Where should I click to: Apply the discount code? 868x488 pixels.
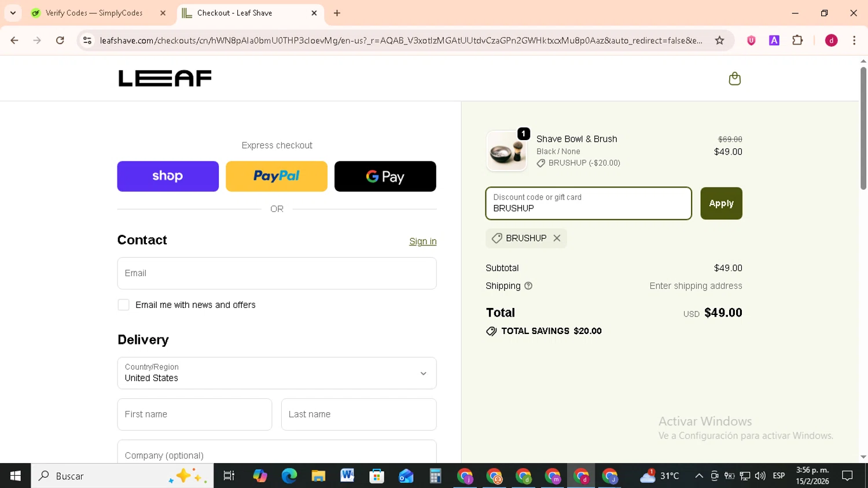click(x=721, y=203)
